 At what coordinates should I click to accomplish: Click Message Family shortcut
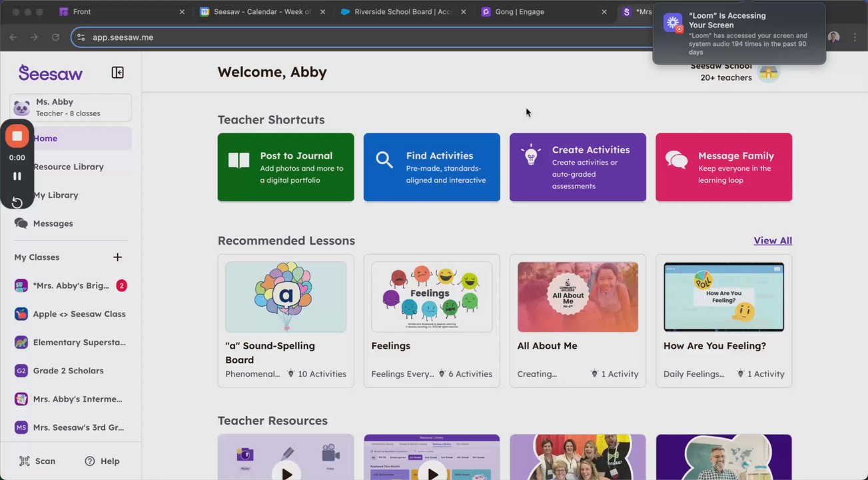click(x=724, y=167)
